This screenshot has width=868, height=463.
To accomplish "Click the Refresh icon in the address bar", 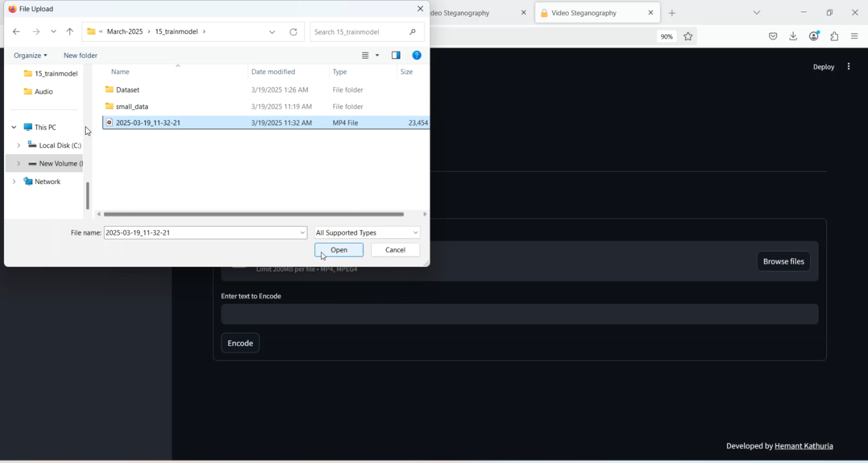I will pos(293,32).
